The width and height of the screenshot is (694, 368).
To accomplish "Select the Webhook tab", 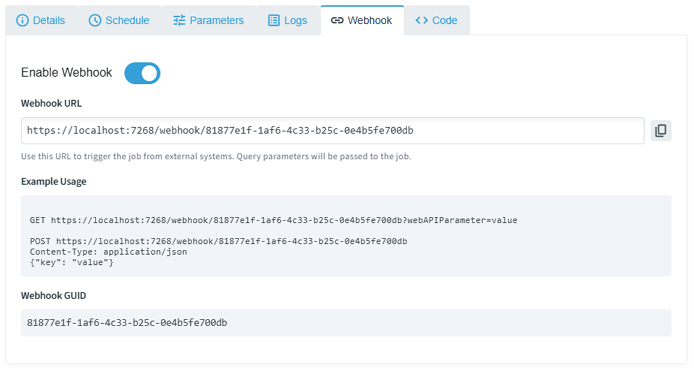I will pyautogui.click(x=362, y=20).
